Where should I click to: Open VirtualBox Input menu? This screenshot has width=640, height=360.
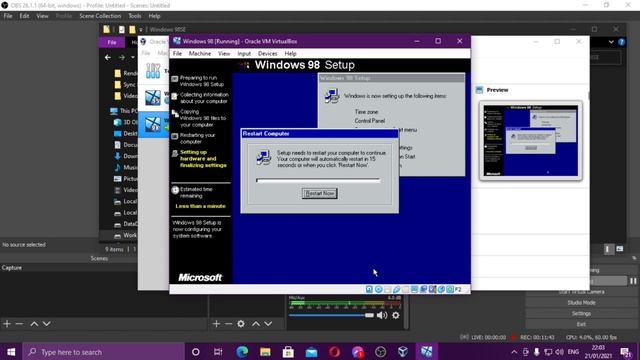tap(244, 53)
